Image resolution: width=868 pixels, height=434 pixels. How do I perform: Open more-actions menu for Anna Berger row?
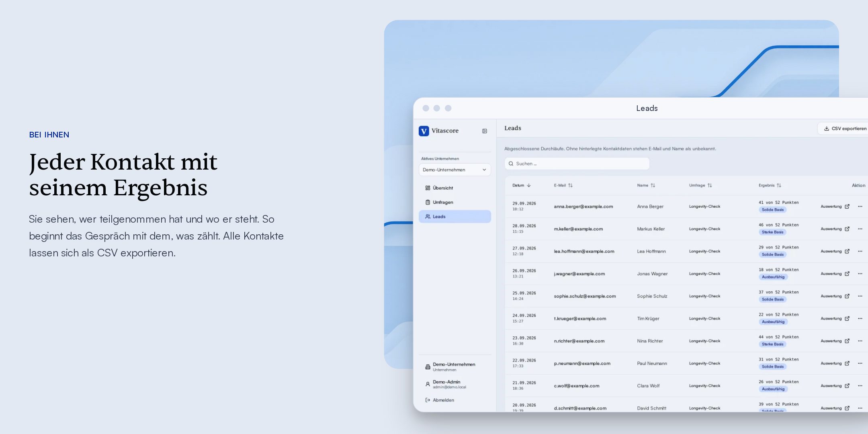(860, 207)
